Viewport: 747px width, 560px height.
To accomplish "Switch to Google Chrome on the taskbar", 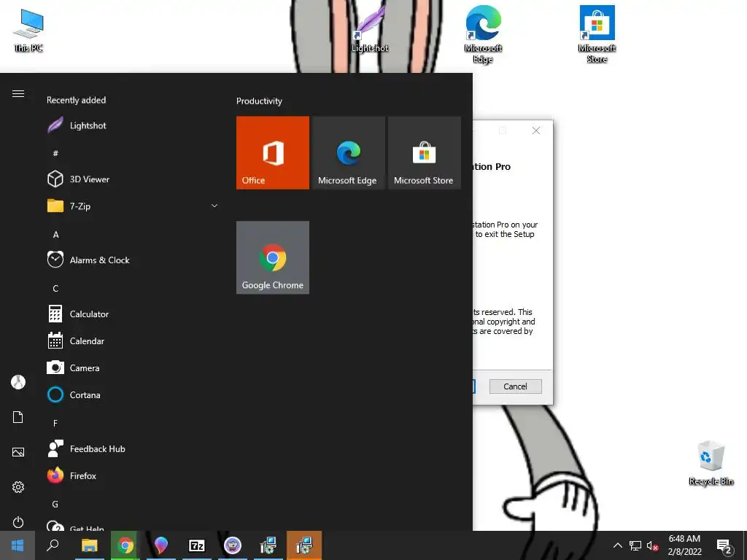I will (125, 545).
